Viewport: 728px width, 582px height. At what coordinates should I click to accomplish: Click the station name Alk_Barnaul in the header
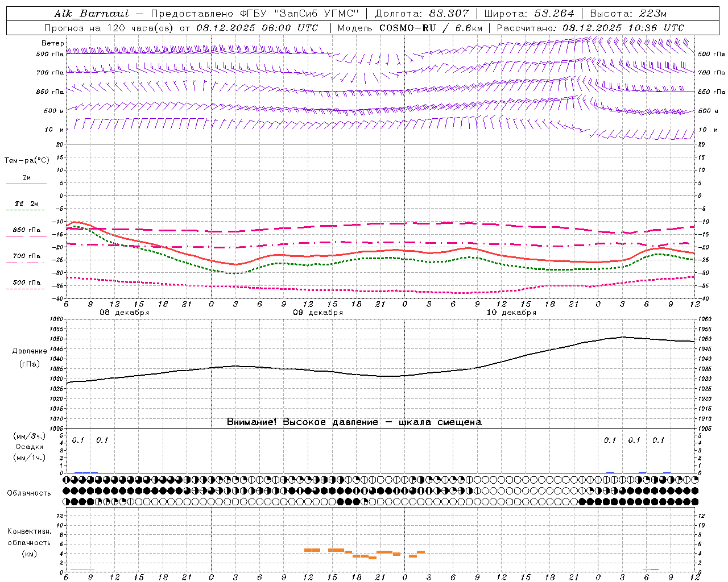click(91, 14)
